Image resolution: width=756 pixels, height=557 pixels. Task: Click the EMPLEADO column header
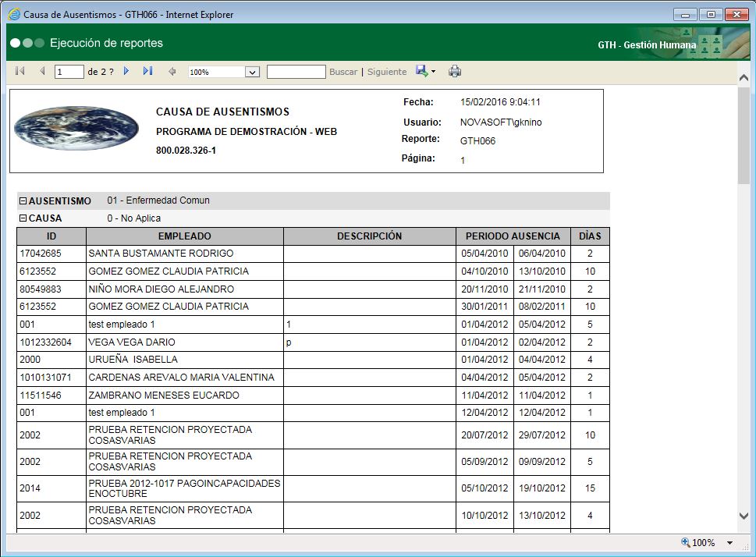[185, 236]
